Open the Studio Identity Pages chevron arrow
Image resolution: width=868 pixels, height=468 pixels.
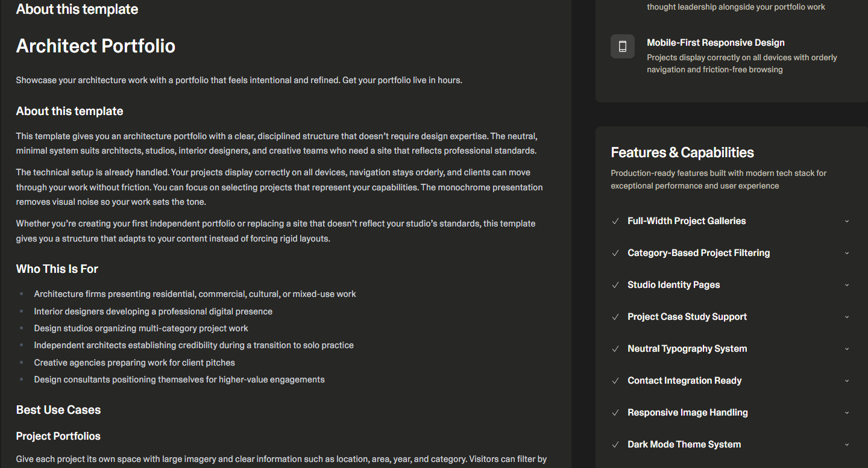click(846, 285)
